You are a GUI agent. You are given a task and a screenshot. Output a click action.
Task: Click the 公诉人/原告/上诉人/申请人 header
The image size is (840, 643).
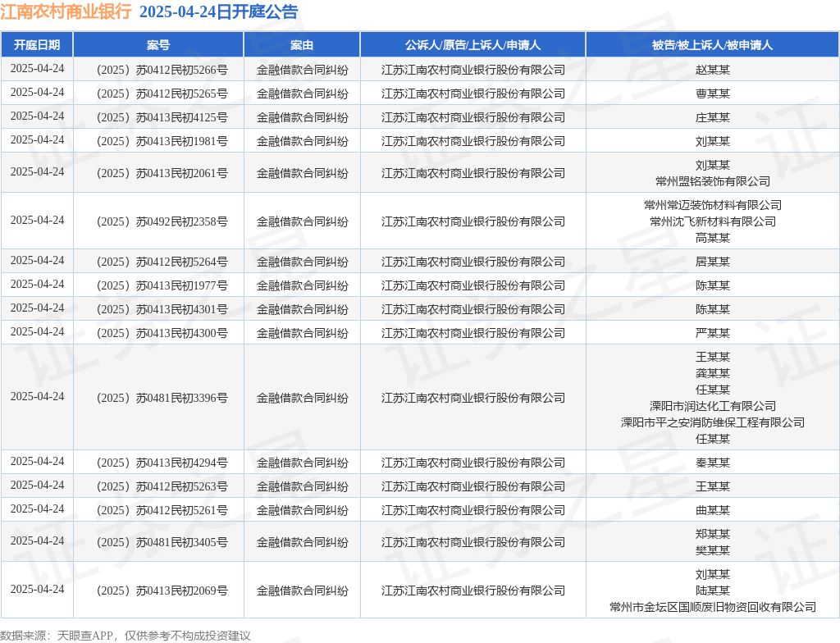click(x=472, y=45)
